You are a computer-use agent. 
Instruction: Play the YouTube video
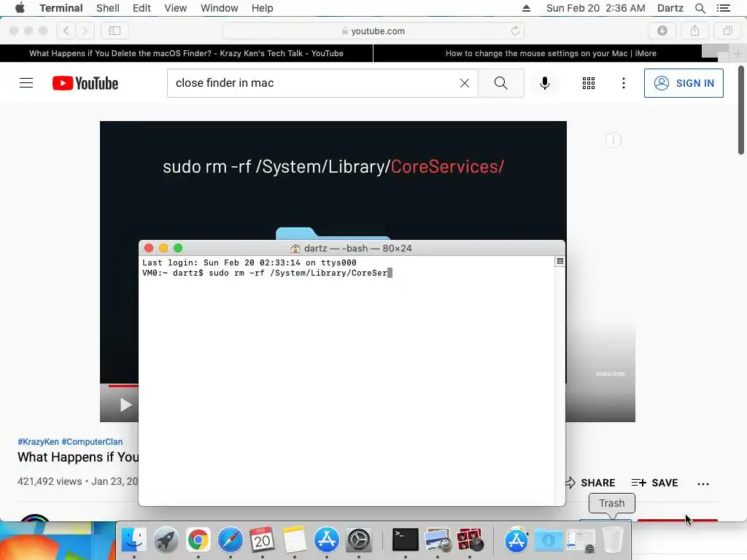(125, 405)
